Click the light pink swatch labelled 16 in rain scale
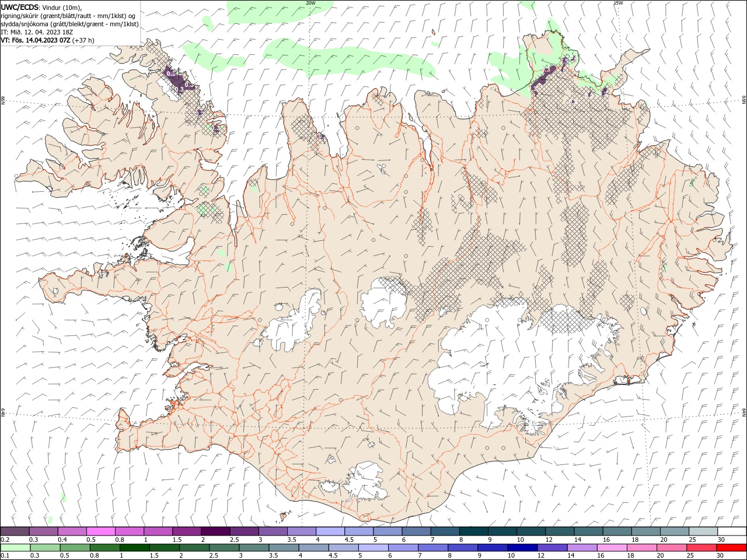 [612, 548]
